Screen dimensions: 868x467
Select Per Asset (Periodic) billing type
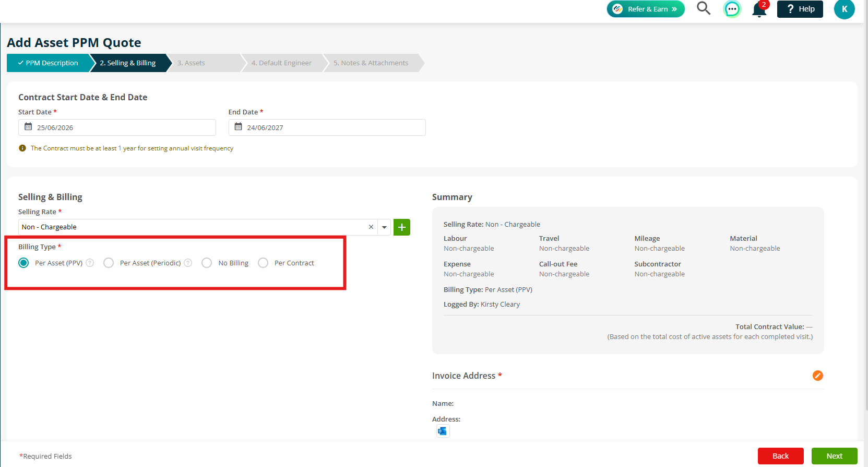(x=109, y=263)
